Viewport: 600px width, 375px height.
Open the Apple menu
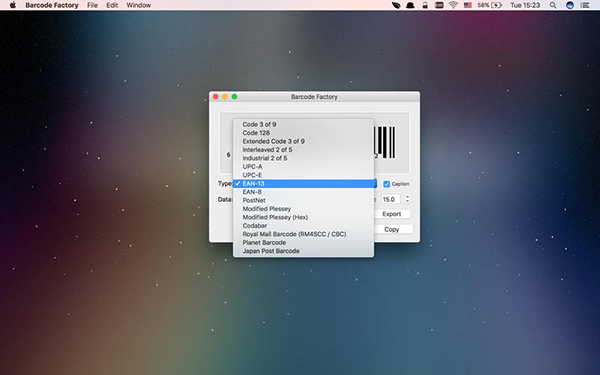point(13,5)
